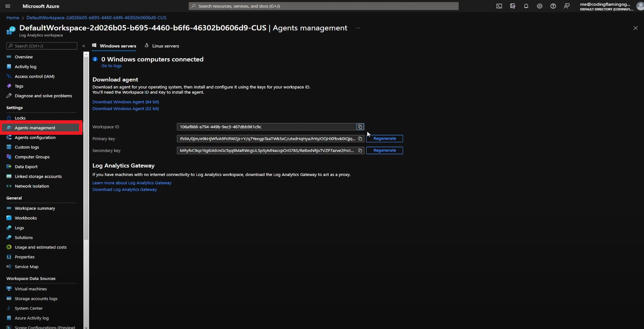Go to Home breadcrumb

pyautogui.click(x=13, y=18)
